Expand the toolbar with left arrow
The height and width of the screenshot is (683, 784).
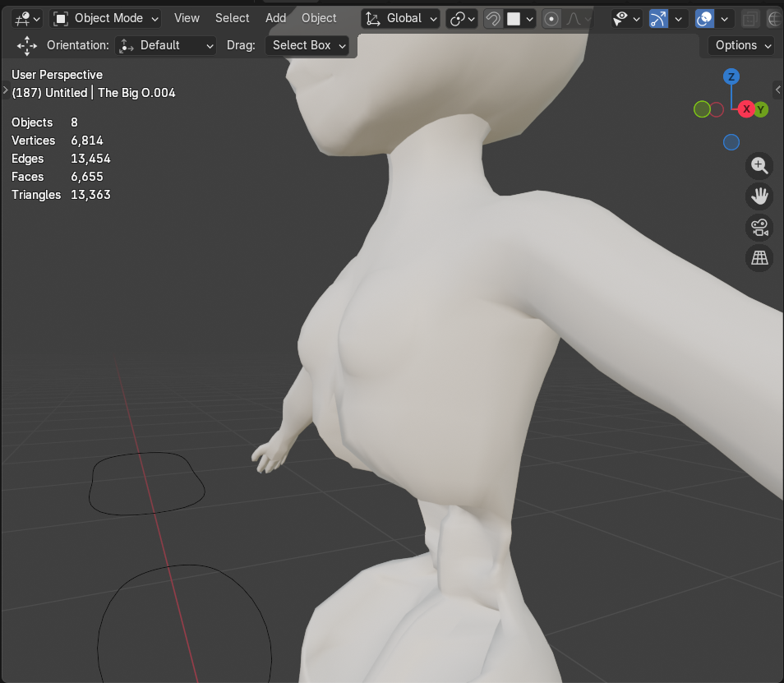coord(6,90)
